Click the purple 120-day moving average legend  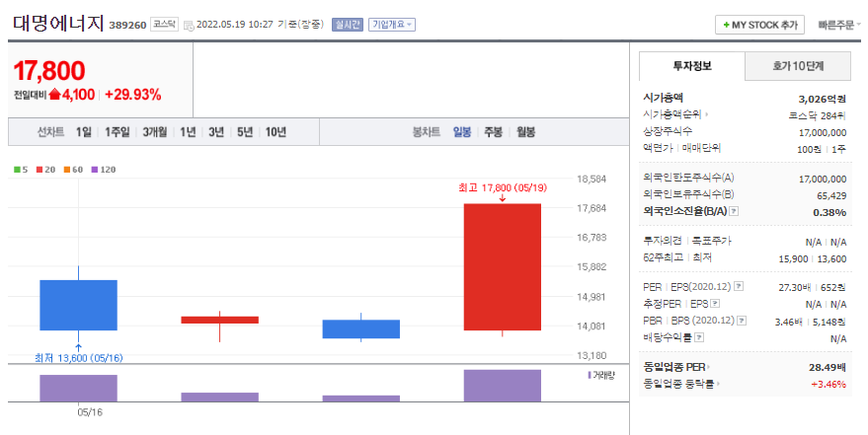click(104, 170)
